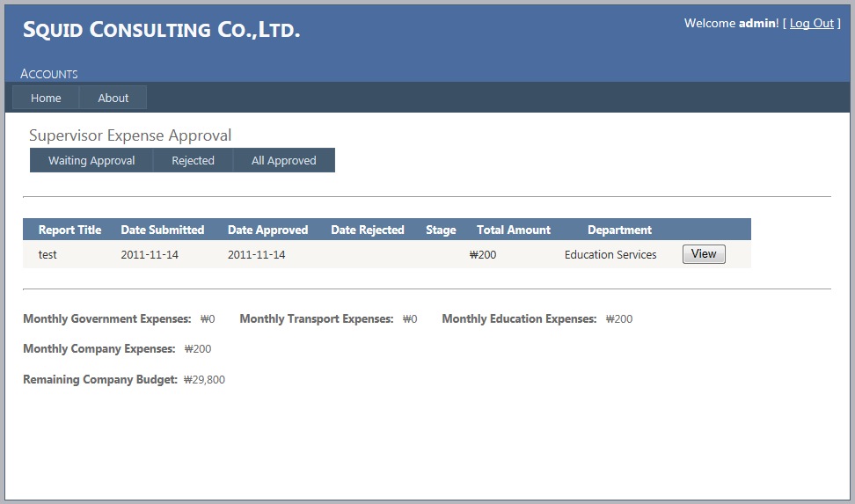Select the Date Submitted column header
The width and height of the screenshot is (855, 504).
163,230
